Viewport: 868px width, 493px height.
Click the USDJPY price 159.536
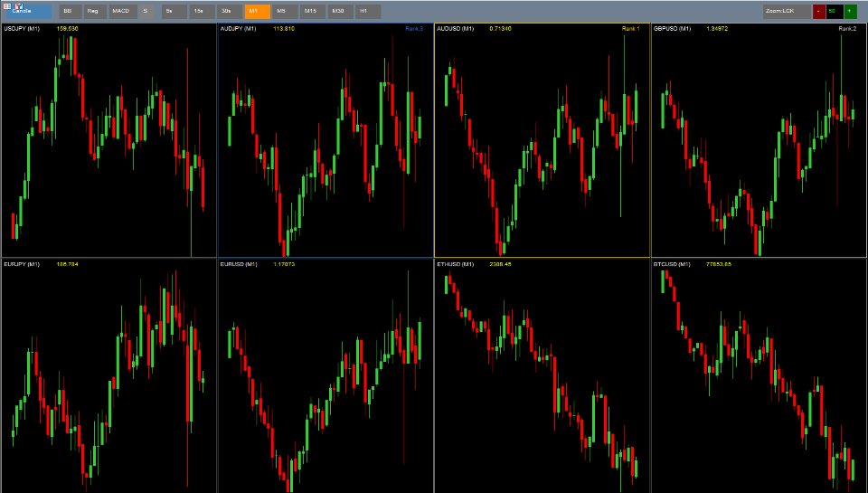(67, 28)
